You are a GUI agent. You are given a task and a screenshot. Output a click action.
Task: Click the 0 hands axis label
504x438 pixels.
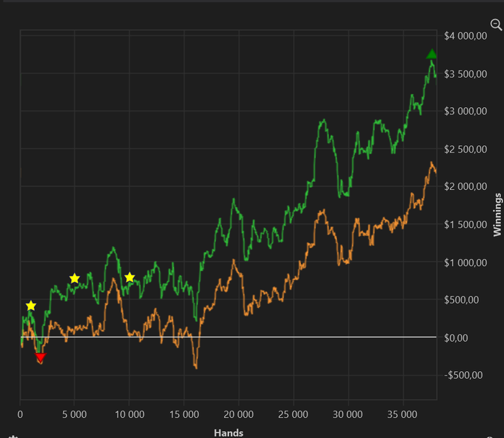pyautogui.click(x=20, y=414)
